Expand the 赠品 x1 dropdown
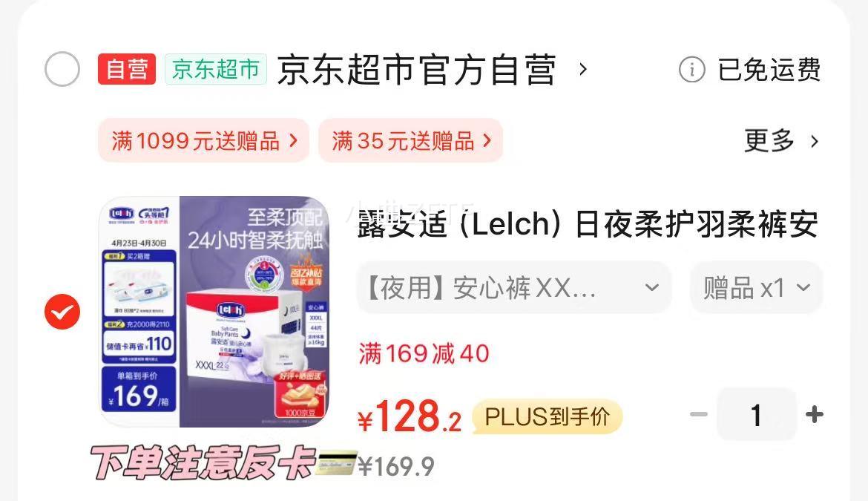The width and height of the screenshot is (868, 501). tap(756, 288)
